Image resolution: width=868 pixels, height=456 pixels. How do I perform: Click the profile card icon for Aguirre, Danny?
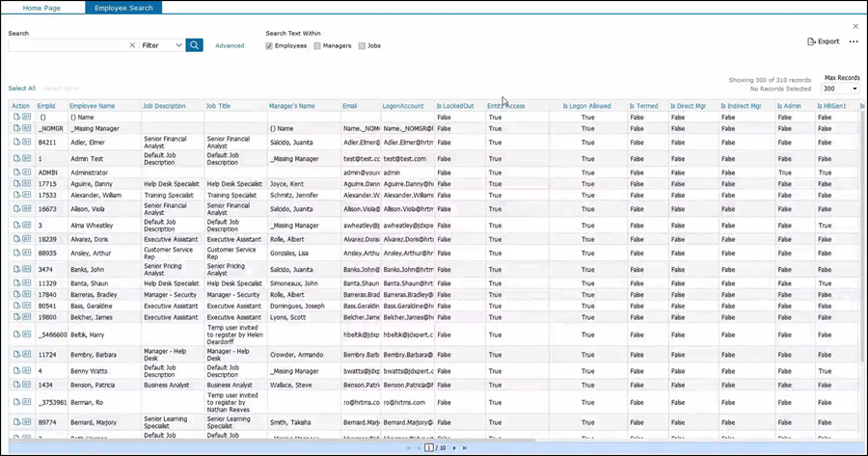tap(26, 183)
